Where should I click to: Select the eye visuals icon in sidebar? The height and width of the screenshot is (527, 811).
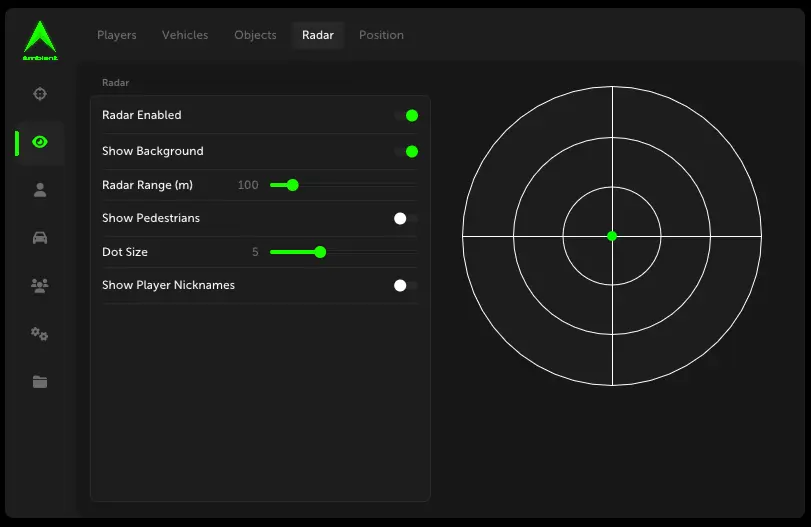[40, 142]
